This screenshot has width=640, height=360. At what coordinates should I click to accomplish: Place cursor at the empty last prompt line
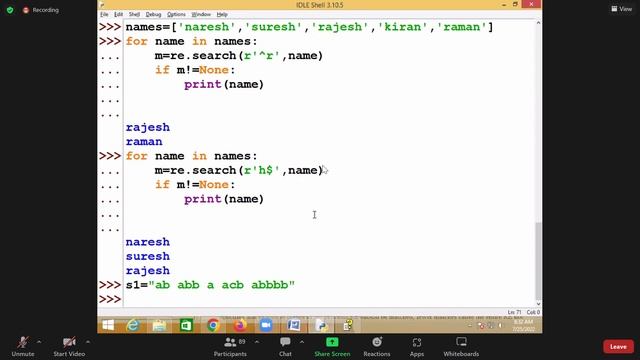[329, 299]
